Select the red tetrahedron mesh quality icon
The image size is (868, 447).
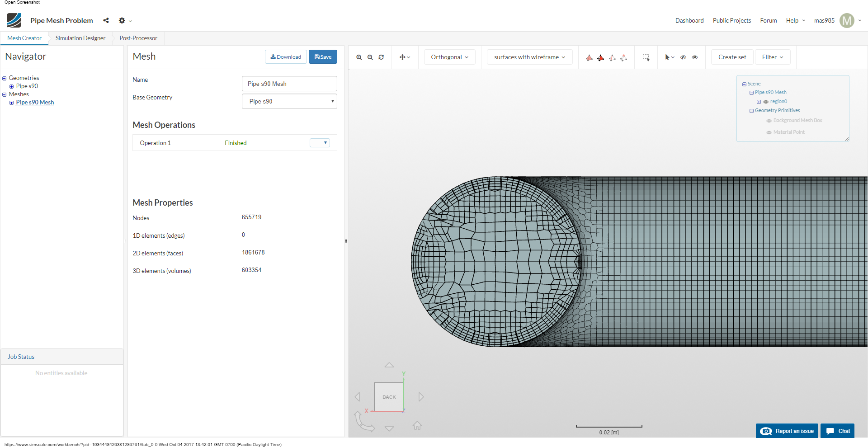(x=601, y=58)
